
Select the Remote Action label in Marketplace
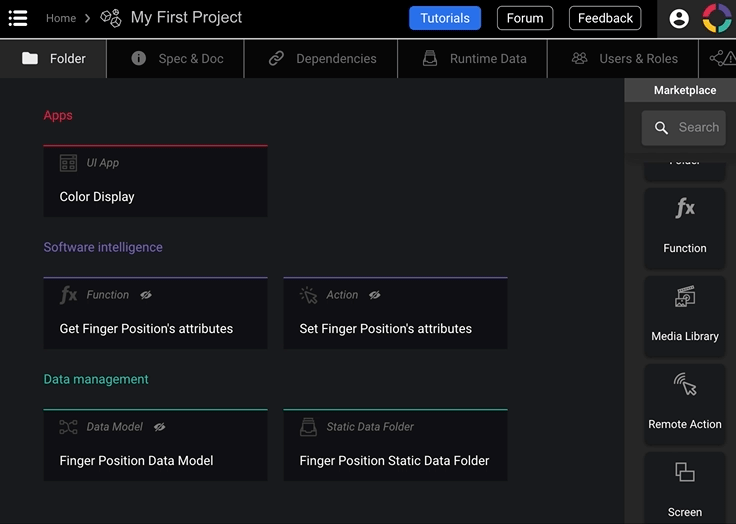click(685, 424)
